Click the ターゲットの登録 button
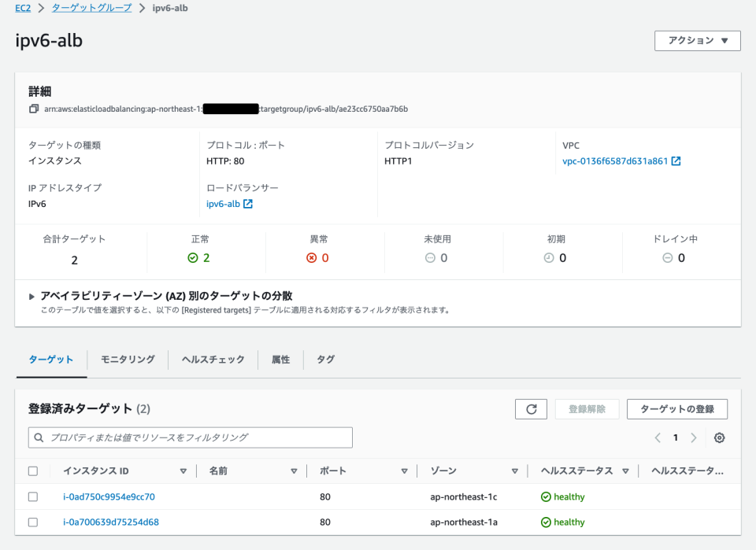Screen dimensions: 756x550 (676, 409)
